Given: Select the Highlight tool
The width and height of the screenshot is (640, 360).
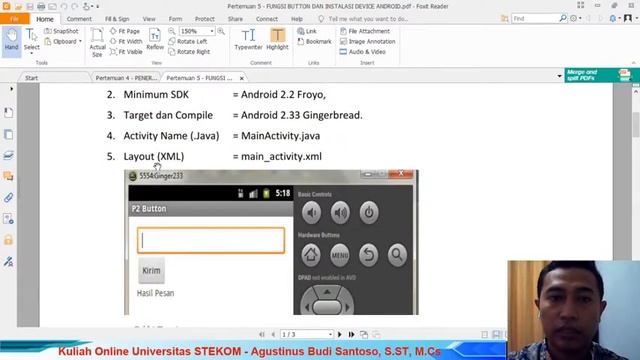Looking at the screenshot, I should pyautogui.click(x=277, y=40).
